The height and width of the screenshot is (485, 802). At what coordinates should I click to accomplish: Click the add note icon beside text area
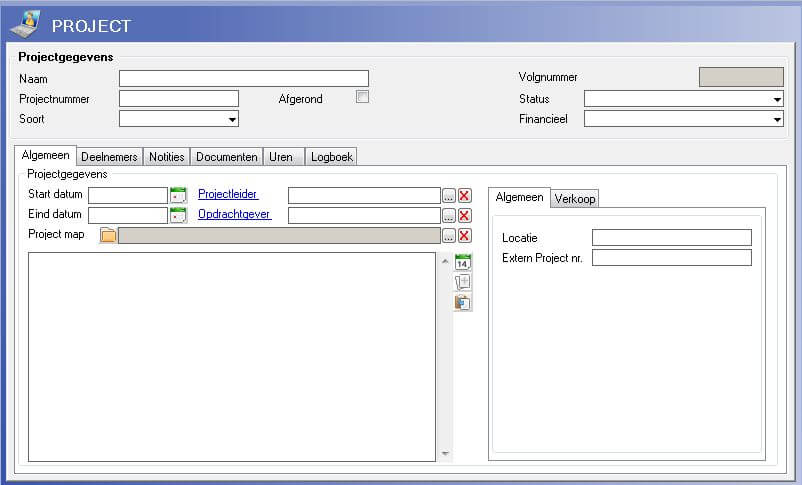pos(463,282)
